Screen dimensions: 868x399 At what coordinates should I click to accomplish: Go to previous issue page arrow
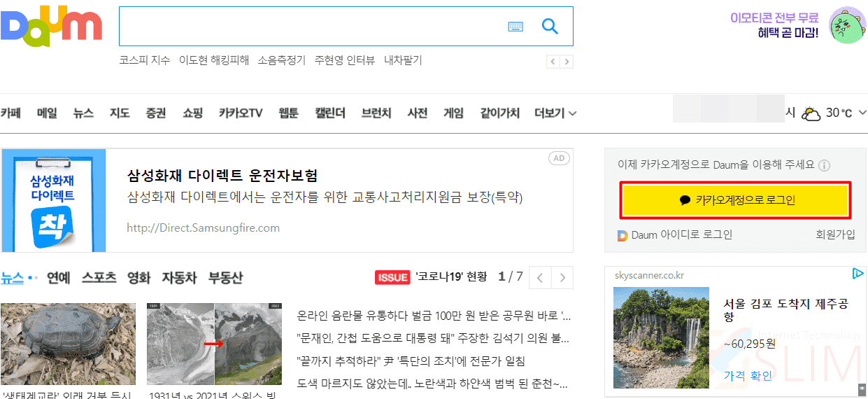[x=540, y=277]
